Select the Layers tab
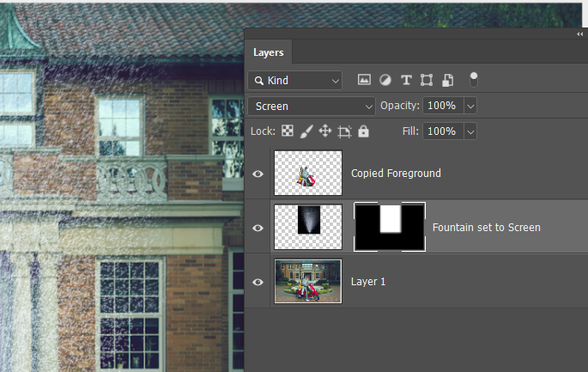 [x=269, y=52]
